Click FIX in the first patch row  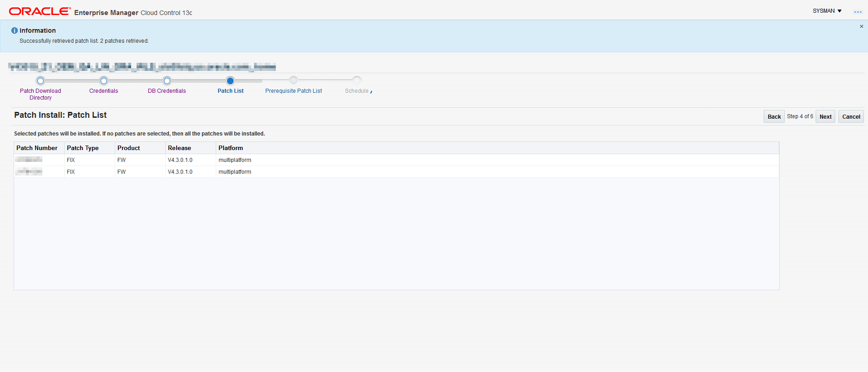tap(71, 160)
